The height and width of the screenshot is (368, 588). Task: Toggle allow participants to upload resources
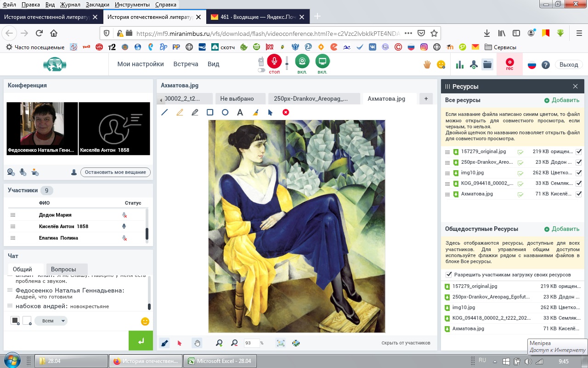click(449, 275)
